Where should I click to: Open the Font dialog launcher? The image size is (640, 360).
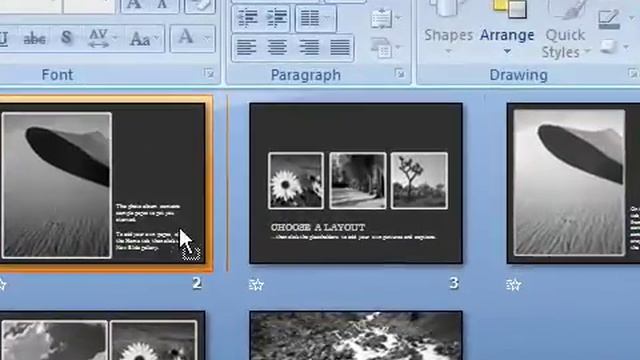(x=209, y=73)
